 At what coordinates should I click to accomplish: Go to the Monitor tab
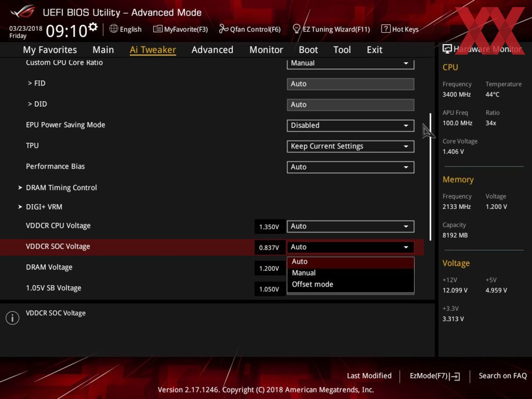click(266, 50)
